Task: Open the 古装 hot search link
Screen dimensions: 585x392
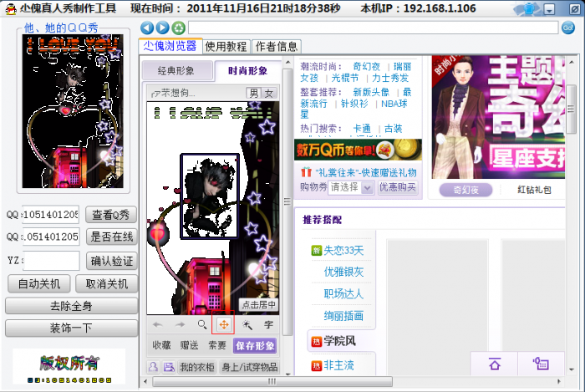Action: tap(394, 129)
